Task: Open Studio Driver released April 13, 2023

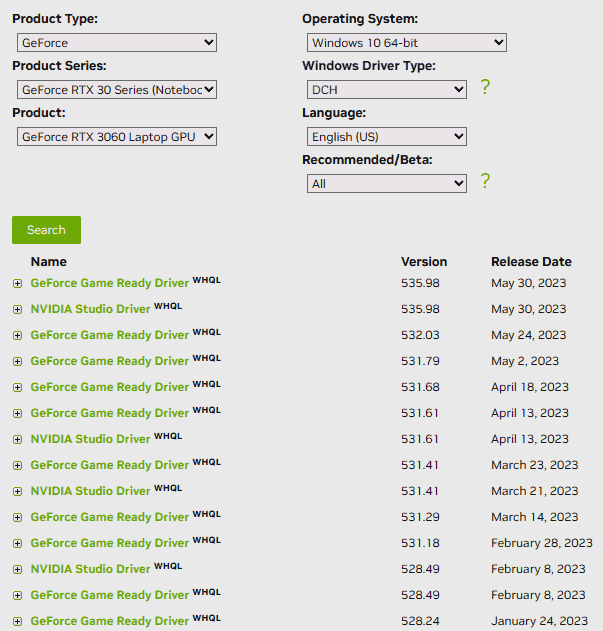Action: [x=90, y=439]
